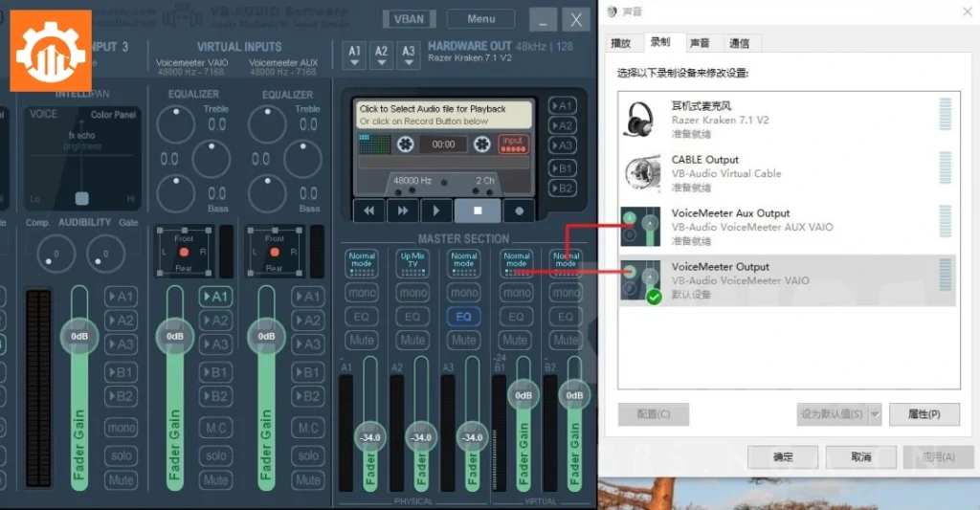Open the Voicemeeter Menu
The image size is (980, 510).
pyautogui.click(x=480, y=19)
